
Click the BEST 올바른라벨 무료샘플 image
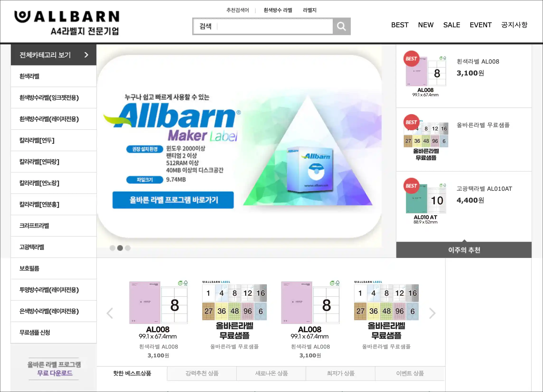(426, 138)
